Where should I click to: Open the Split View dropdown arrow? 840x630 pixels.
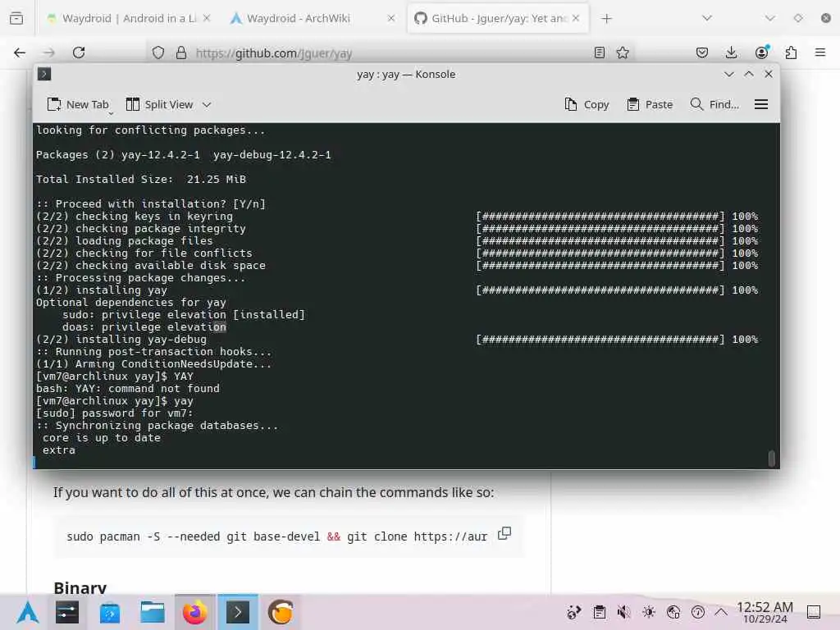tap(207, 104)
